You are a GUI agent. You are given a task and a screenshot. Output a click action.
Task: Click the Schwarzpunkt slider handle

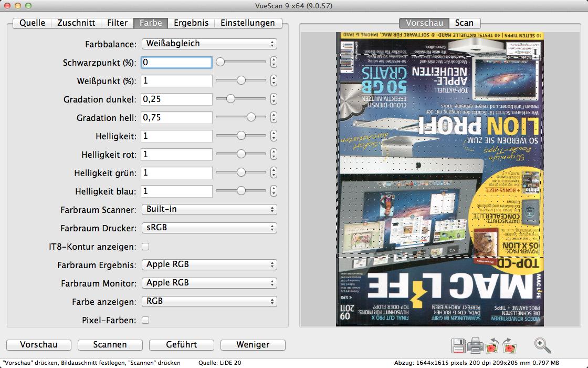coord(220,62)
